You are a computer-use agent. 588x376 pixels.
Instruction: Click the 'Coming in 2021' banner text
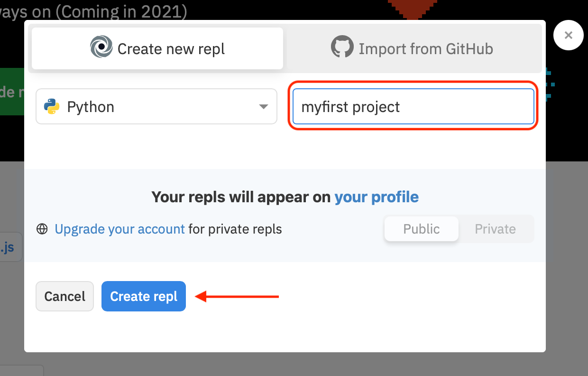(x=95, y=10)
